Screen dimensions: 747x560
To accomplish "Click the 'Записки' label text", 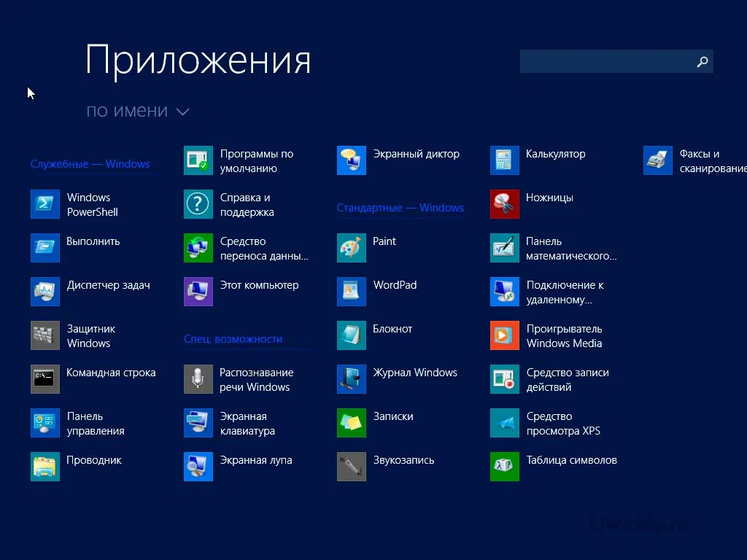I will point(393,416).
